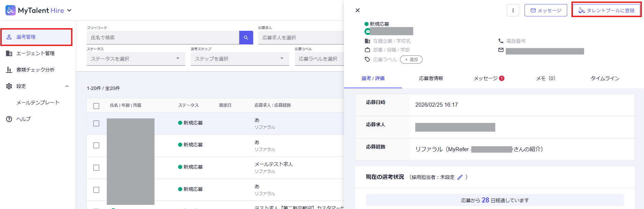Check the third applicant row checkbox
Image resolution: width=644 pixels, height=209 pixels.
(96, 168)
